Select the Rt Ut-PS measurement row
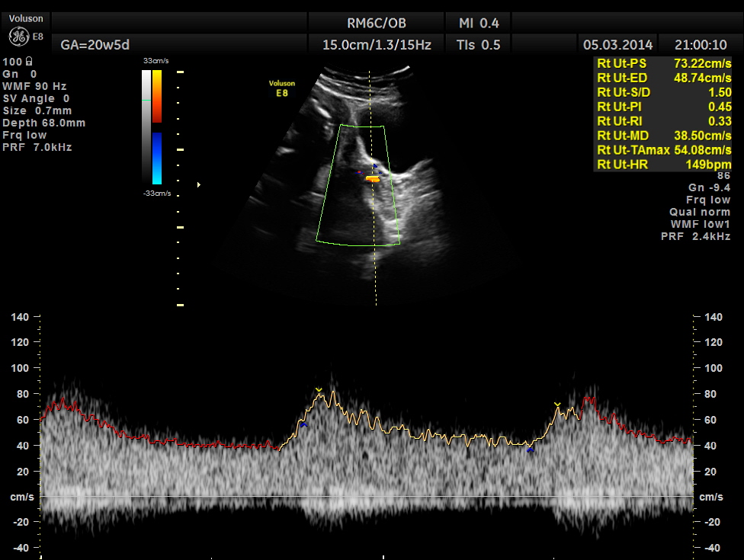The width and height of the screenshot is (744, 560). 663,63
